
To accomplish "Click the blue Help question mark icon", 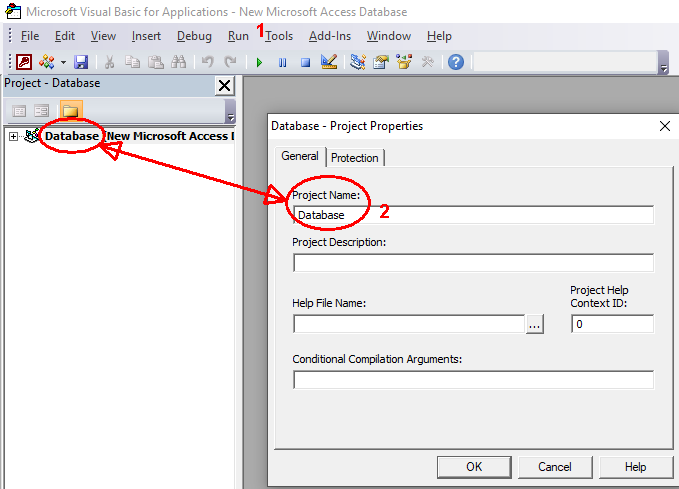I will (456, 62).
